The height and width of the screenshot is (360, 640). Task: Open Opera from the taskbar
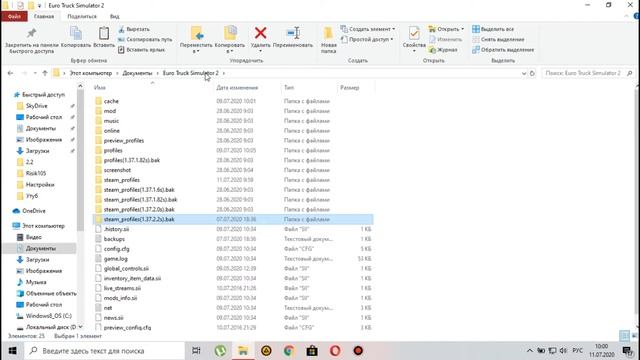click(x=335, y=351)
